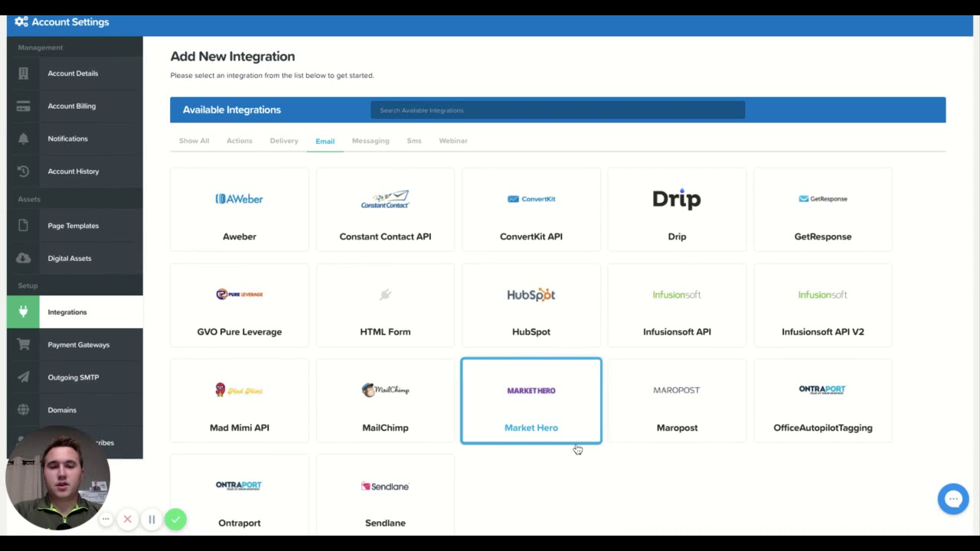Switch to the Delivery tab
Screen dimensions: 980x551
[284, 141]
